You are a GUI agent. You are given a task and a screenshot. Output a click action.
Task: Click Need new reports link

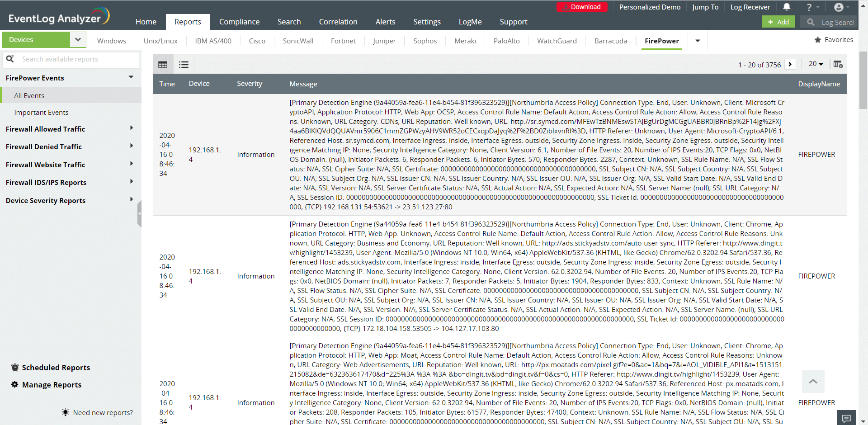[103, 412]
